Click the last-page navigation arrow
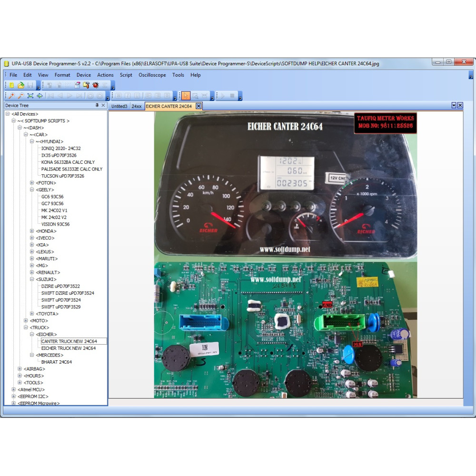The width and height of the screenshot is (476, 476). 79,96
